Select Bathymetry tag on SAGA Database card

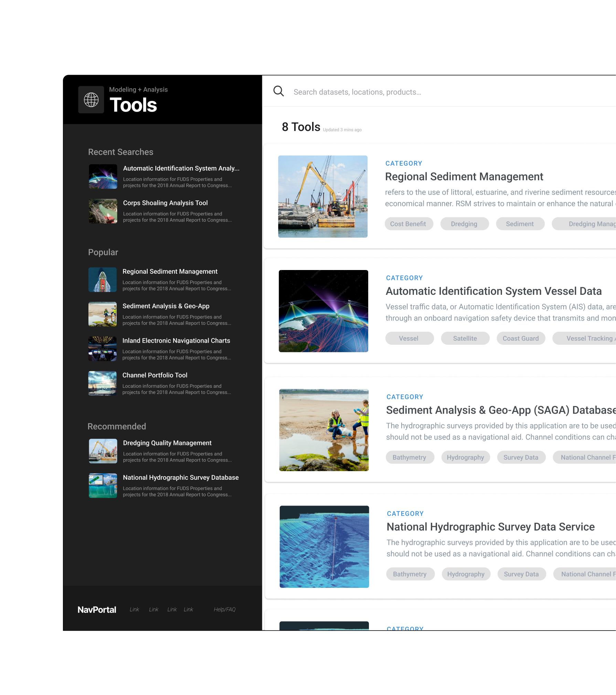pyautogui.click(x=410, y=457)
